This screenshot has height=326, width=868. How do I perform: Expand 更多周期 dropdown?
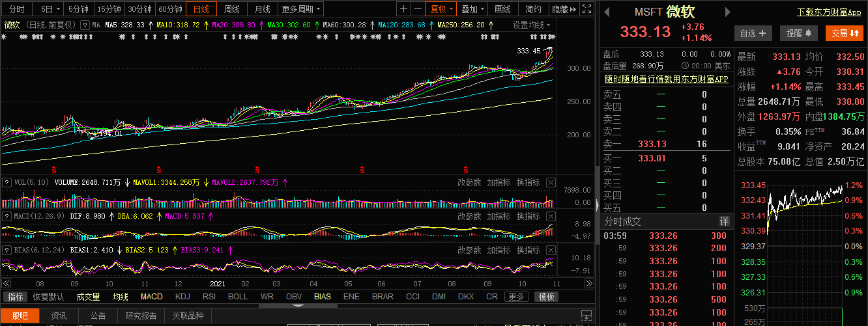coord(301,9)
